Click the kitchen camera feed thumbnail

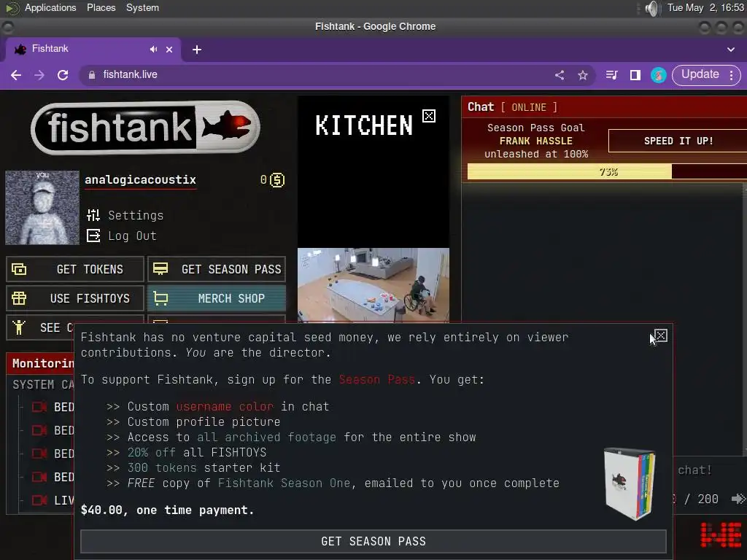tap(373, 285)
